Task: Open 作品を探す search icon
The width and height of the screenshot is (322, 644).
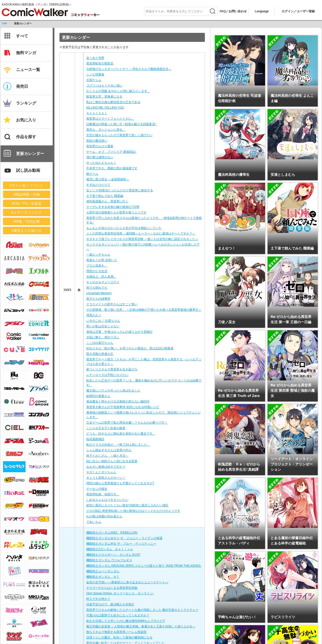Action: coord(7,137)
